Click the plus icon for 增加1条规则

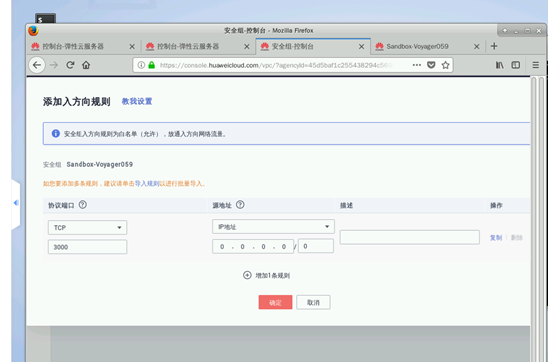click(247, 275)
